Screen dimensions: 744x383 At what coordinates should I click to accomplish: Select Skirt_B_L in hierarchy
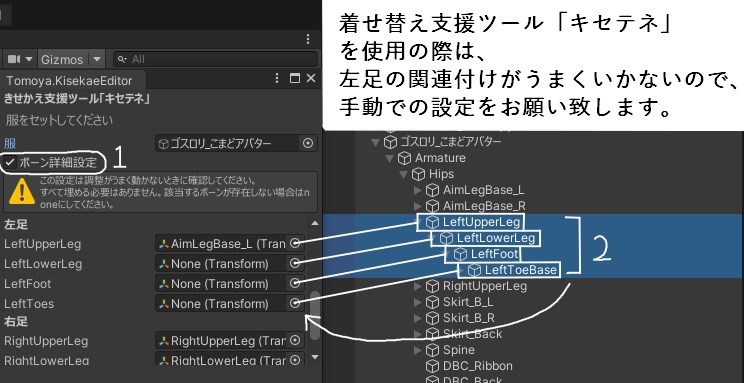point(468,302)
